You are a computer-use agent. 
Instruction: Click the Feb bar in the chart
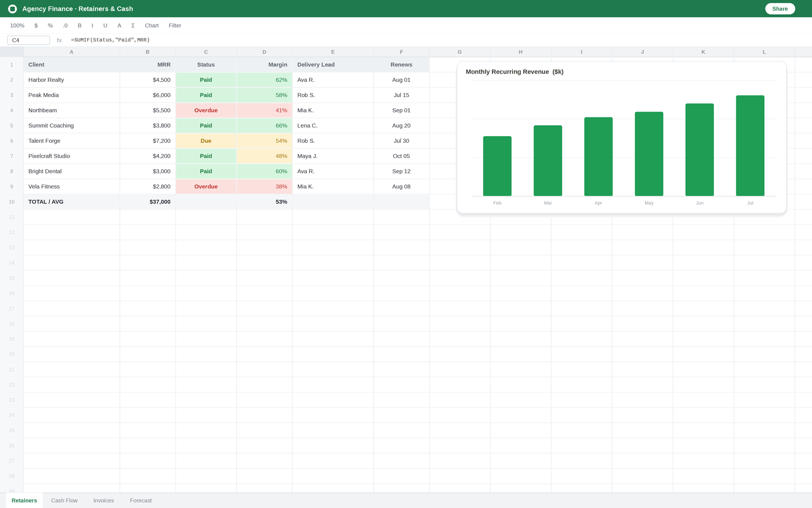point(497,166)
